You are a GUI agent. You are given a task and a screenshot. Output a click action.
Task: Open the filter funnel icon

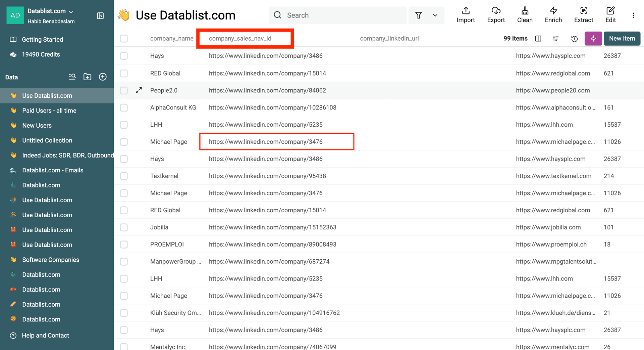pyautogui.click(x=418, y=15)
